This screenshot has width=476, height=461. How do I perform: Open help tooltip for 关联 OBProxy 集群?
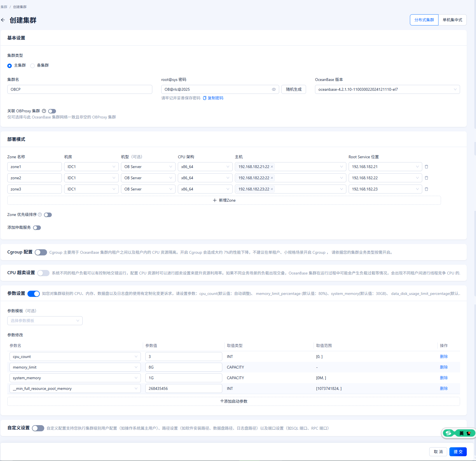(44, 111)
